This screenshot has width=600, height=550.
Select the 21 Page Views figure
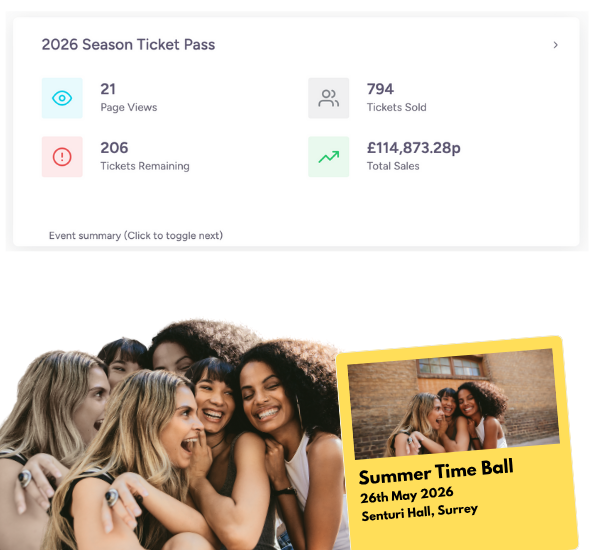[x=108, y=89]
